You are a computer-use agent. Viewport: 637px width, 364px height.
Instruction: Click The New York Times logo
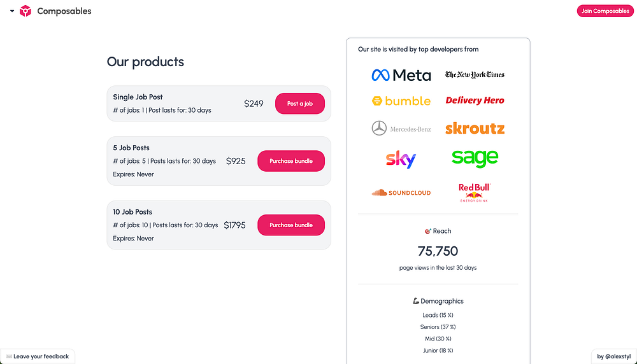tap(475, 75)
